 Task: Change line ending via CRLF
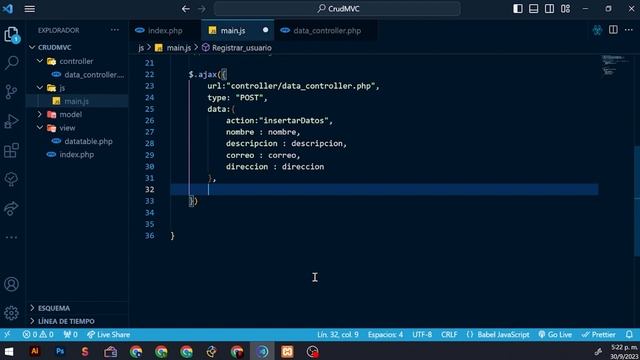449,334
